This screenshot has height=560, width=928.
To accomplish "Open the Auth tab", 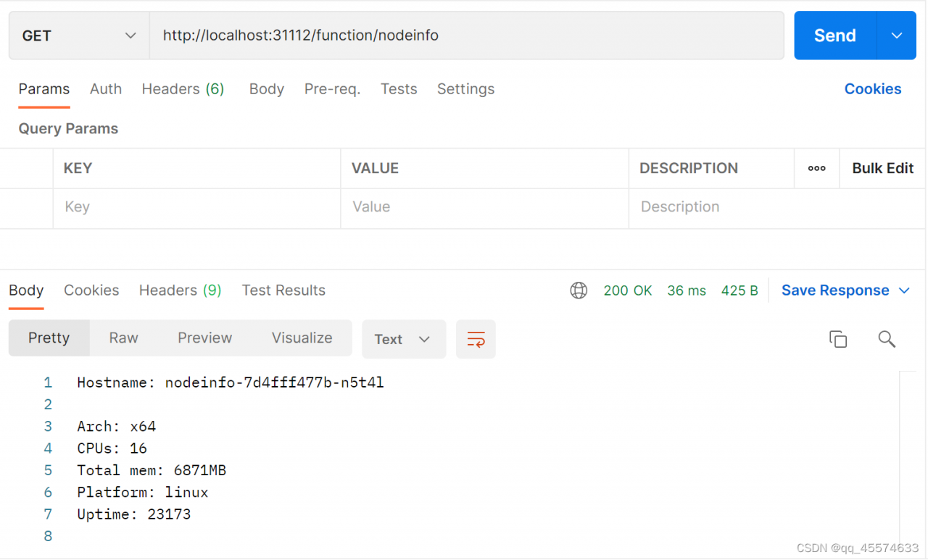I will [106, 89].
